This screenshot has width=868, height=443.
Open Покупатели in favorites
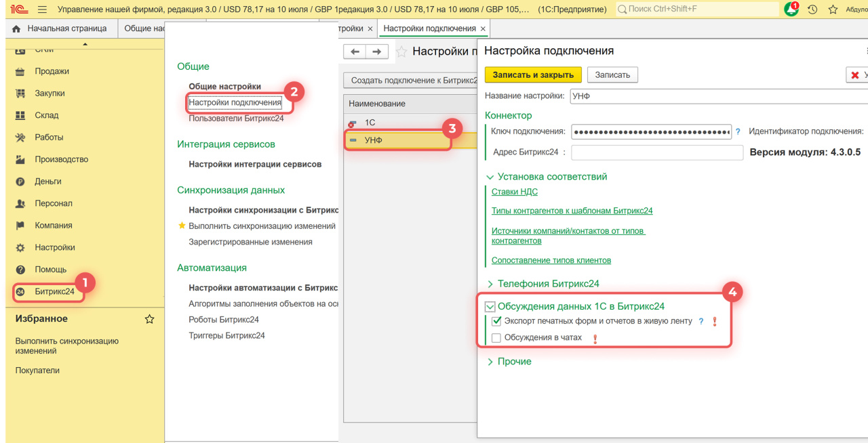point(37,371)
